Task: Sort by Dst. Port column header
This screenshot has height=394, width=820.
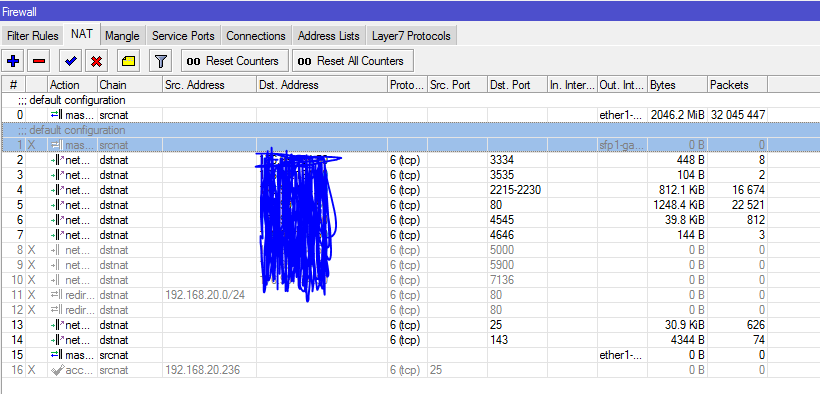Action: click(517, 85)
